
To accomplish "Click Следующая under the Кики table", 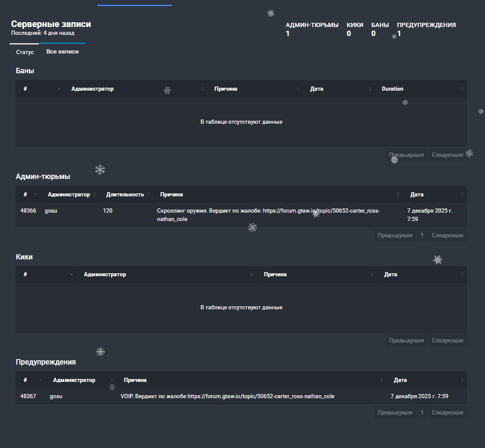I will click(x=447, y=341).
